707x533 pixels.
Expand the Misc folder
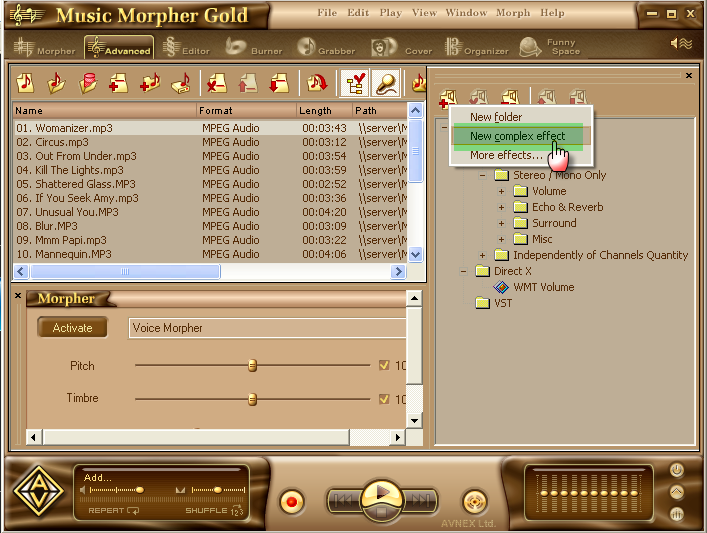(501, 239)
